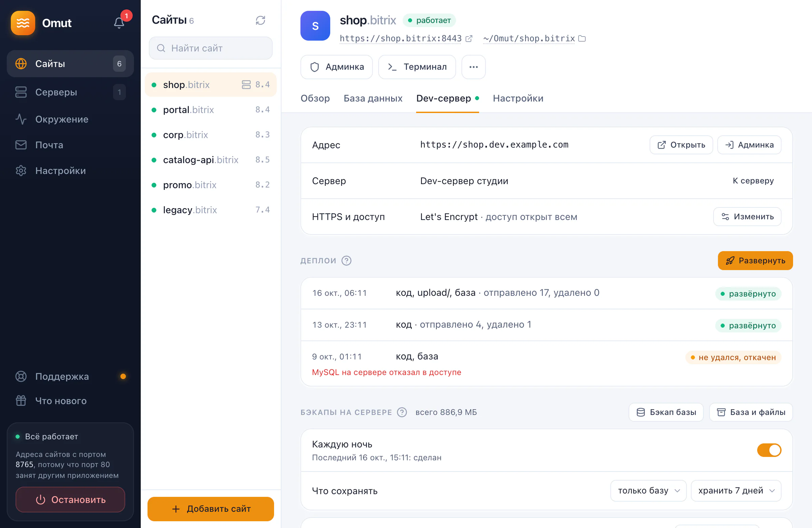The height and width of the screenshot is (528, 812).
Task: Click Добавить сайт button
Action: tap(210, 509)
